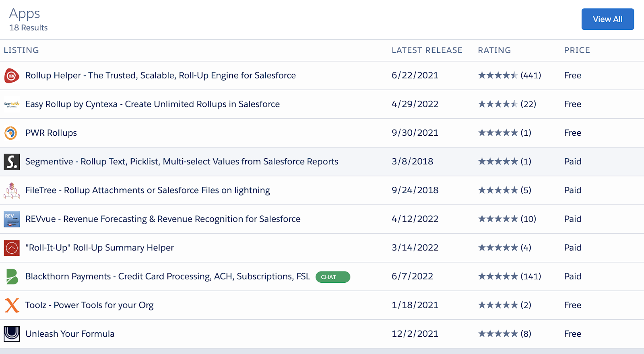Open the REVvue Revenue Forecasting listing

click(163, 219)
